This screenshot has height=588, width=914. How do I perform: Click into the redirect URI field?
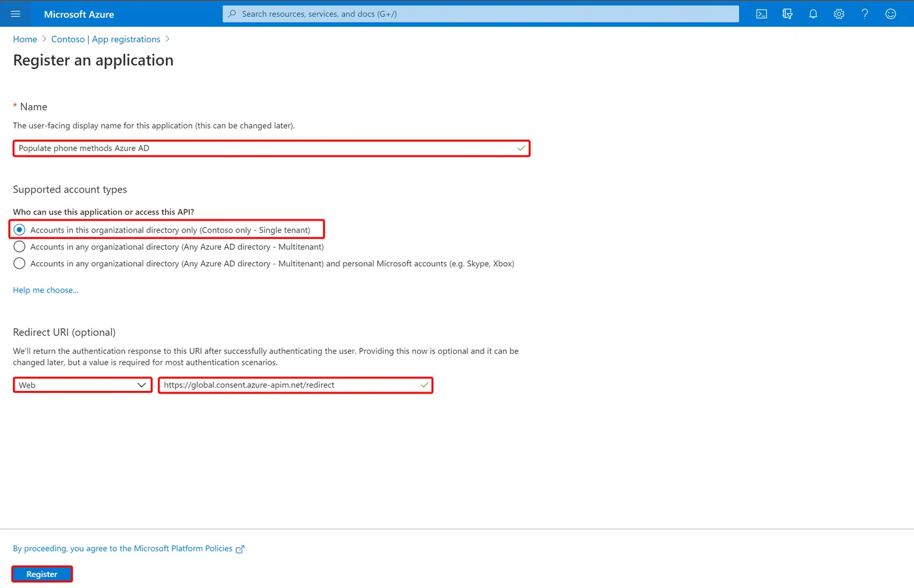click(296, 385)
